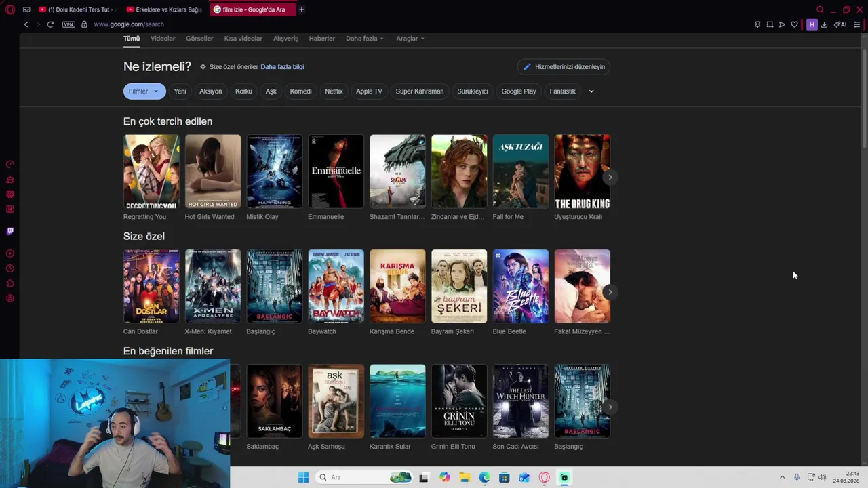Image resolution: width=868 pixels, height=488 pixels.
Task: Toggle the Netflix filter chip
Action: pyautogui.click(x=334, y=91)
